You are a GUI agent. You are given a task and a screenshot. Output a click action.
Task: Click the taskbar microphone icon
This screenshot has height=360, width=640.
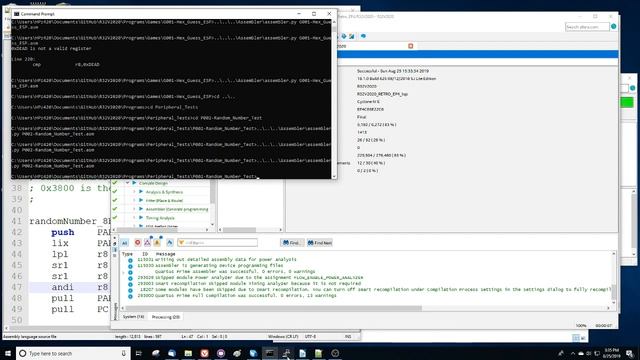point(123,353)
